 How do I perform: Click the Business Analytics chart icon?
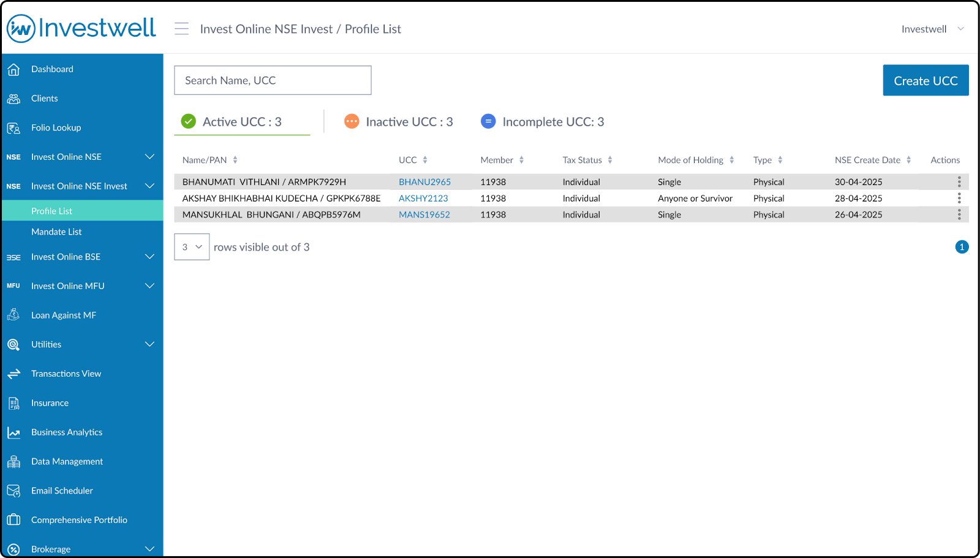coord(13,432)
